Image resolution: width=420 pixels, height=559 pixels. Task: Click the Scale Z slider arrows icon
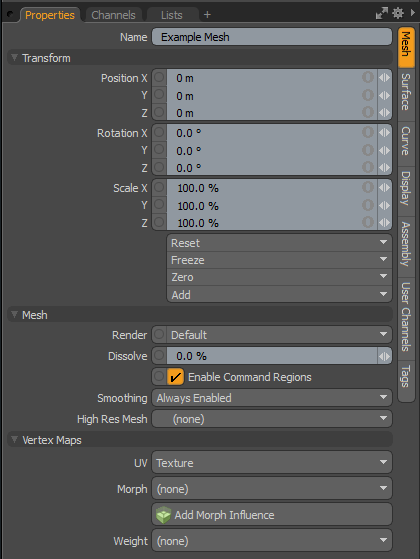(384, 222)
